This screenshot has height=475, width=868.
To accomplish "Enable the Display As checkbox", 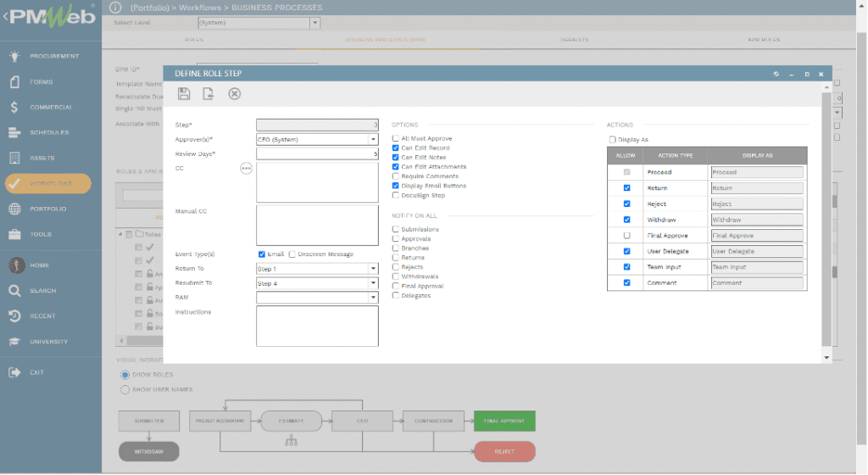I will coord(612,139).
